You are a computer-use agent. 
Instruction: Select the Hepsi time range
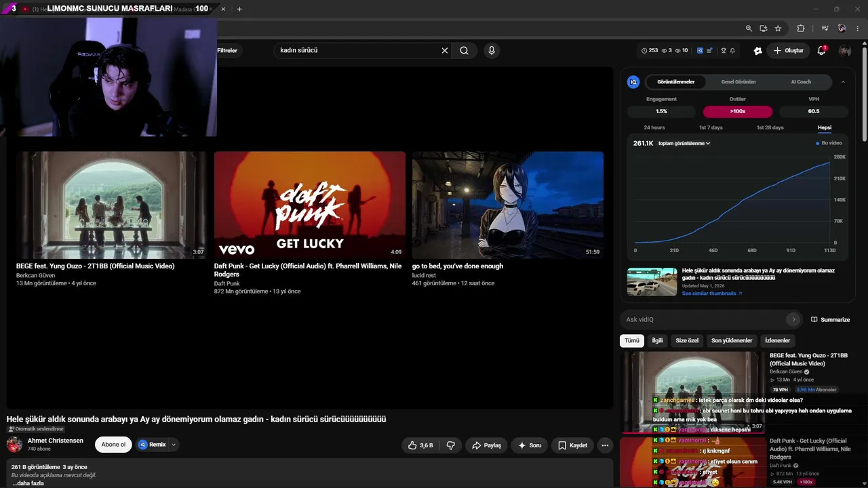click(825, 127)
